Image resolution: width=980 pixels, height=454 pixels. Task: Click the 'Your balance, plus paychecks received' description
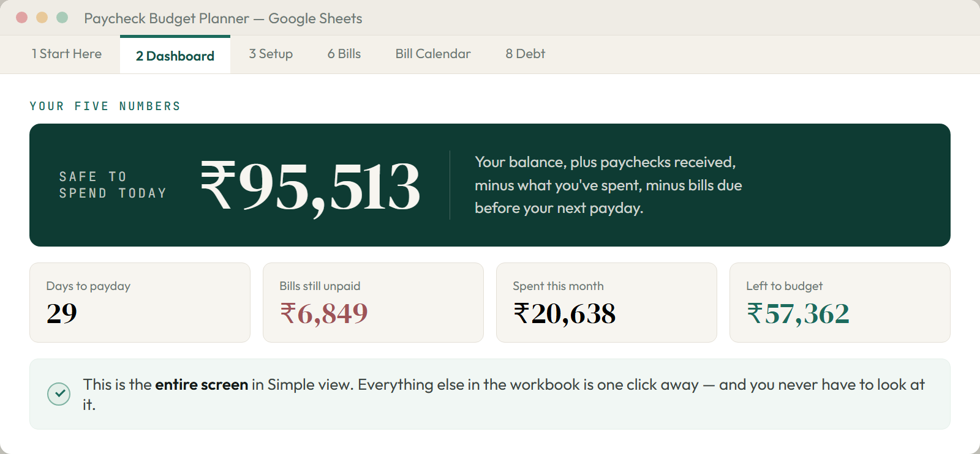tap(608, 185)
